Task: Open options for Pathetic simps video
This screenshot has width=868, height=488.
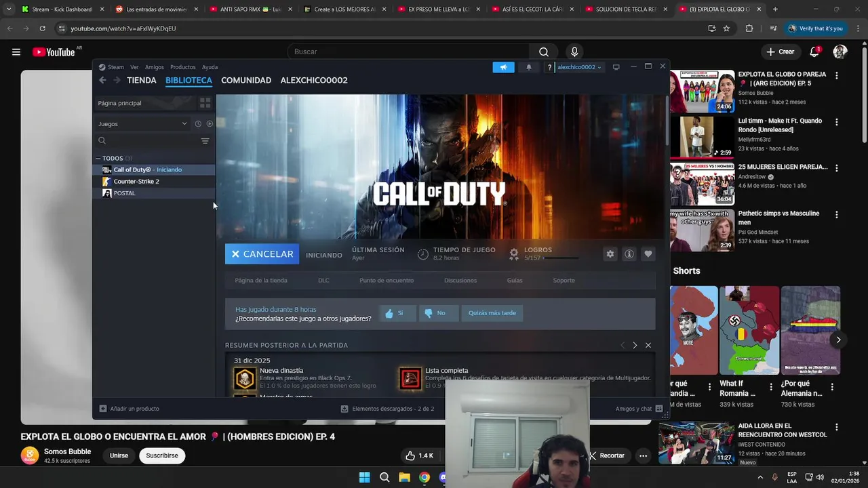Action: 836,215
